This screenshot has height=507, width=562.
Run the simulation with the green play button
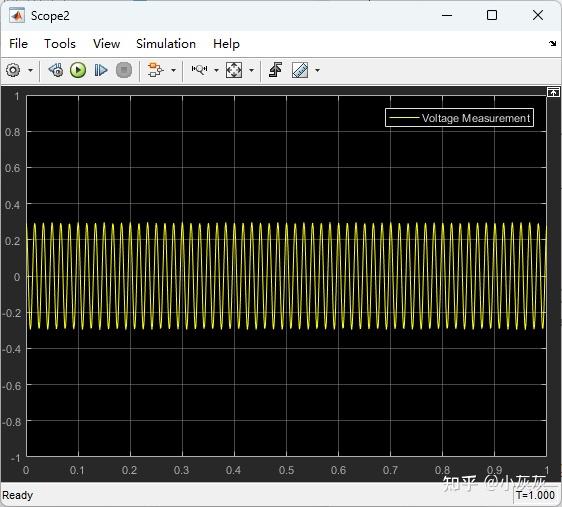[x=78, y=70]
